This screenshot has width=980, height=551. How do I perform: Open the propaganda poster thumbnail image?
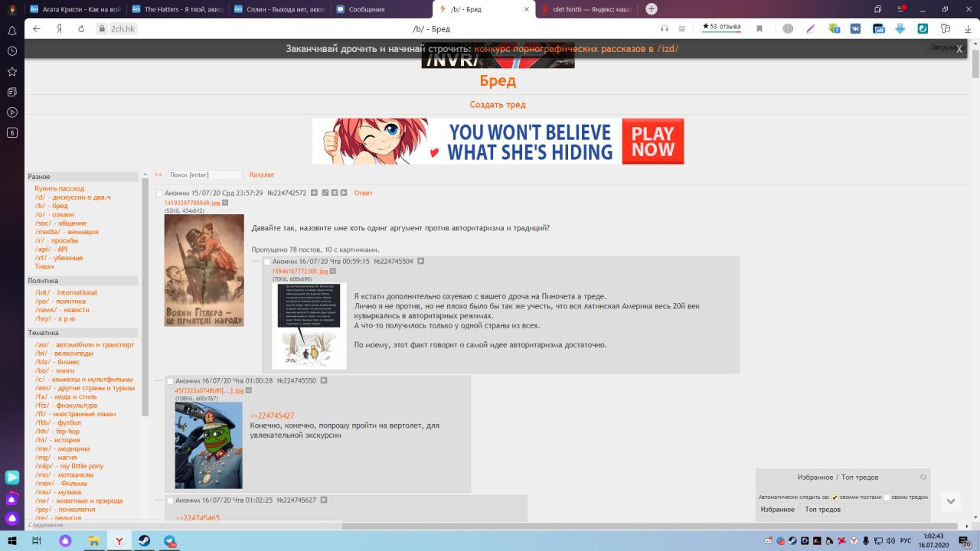(x=204, y=270)
